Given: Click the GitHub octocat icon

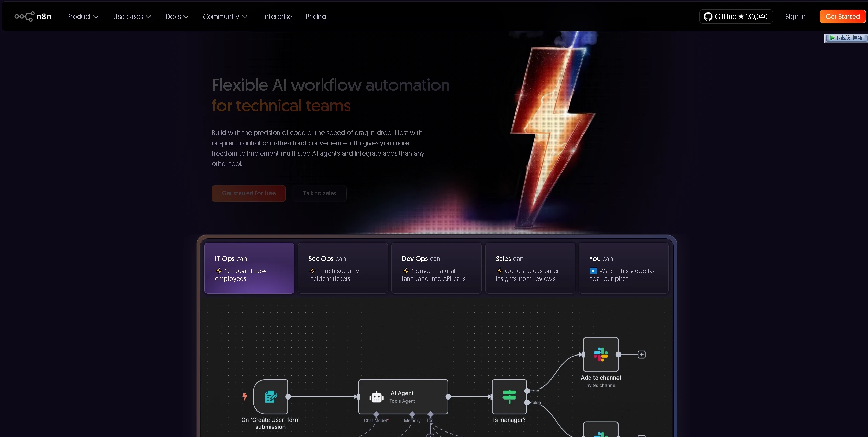Looking at the screenshot, I should [708, 17].
